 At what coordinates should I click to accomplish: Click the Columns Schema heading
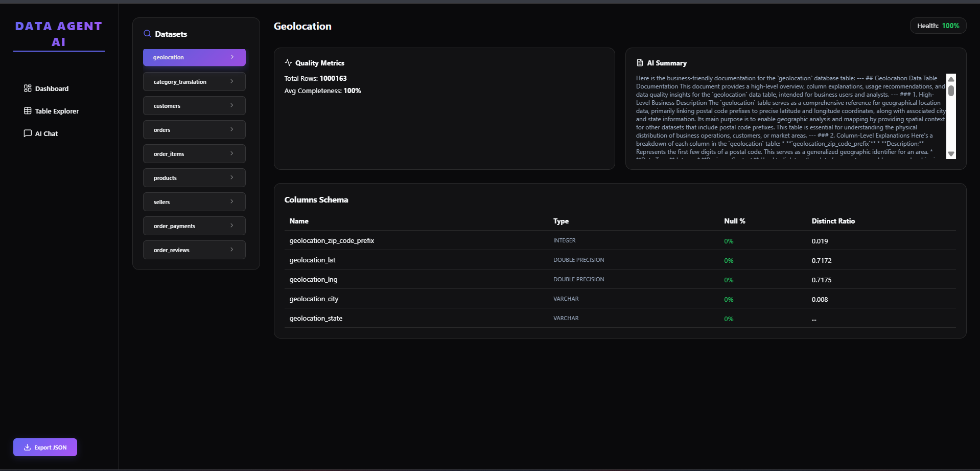point(316,199)
